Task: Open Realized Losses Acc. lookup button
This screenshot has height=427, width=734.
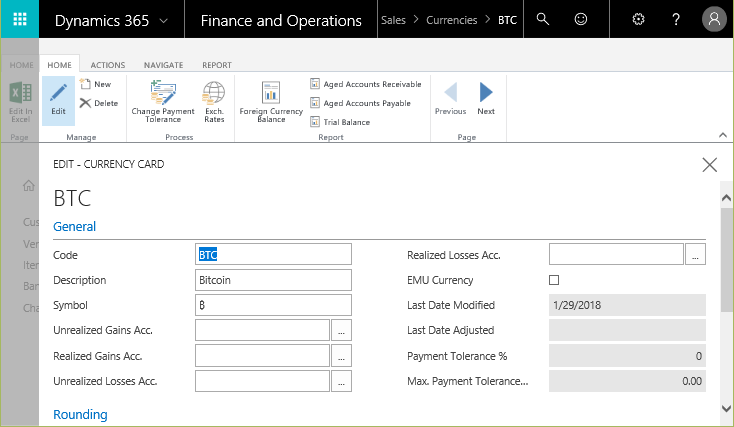Action: (x=696, y=255)
